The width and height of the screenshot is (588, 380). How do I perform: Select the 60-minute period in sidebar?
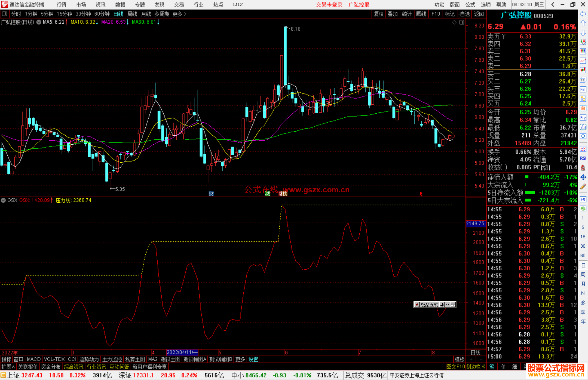click(583, 255)
